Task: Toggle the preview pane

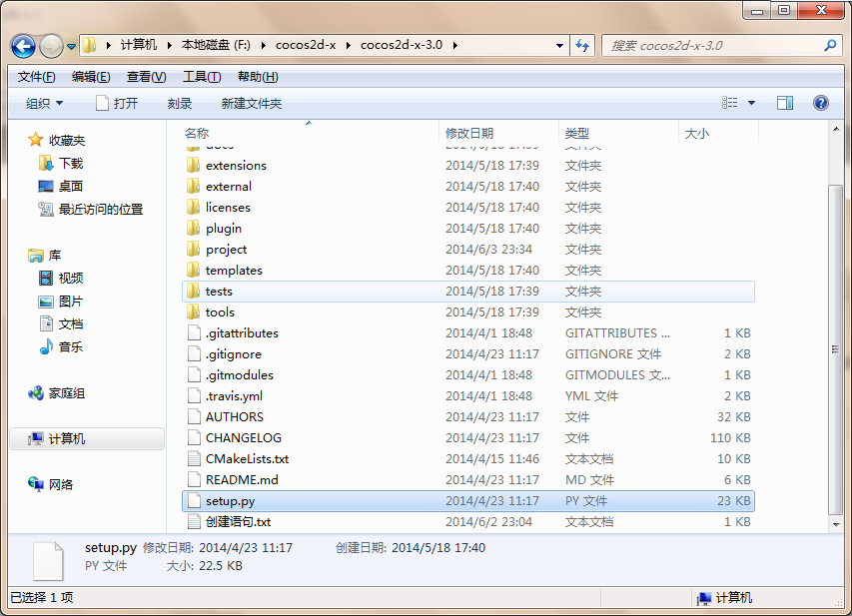Action: [x=785, y=103]
